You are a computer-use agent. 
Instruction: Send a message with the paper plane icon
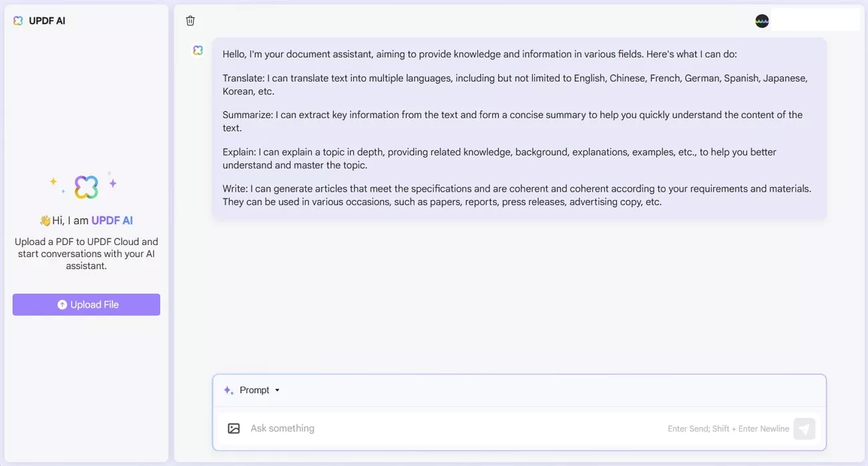[804, 428]
